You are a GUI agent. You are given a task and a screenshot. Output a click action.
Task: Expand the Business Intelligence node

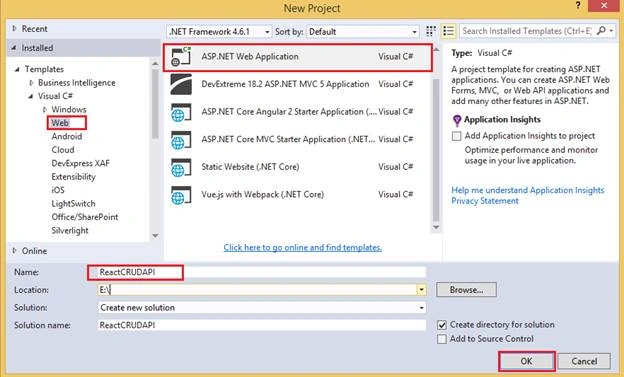(31, 83)
